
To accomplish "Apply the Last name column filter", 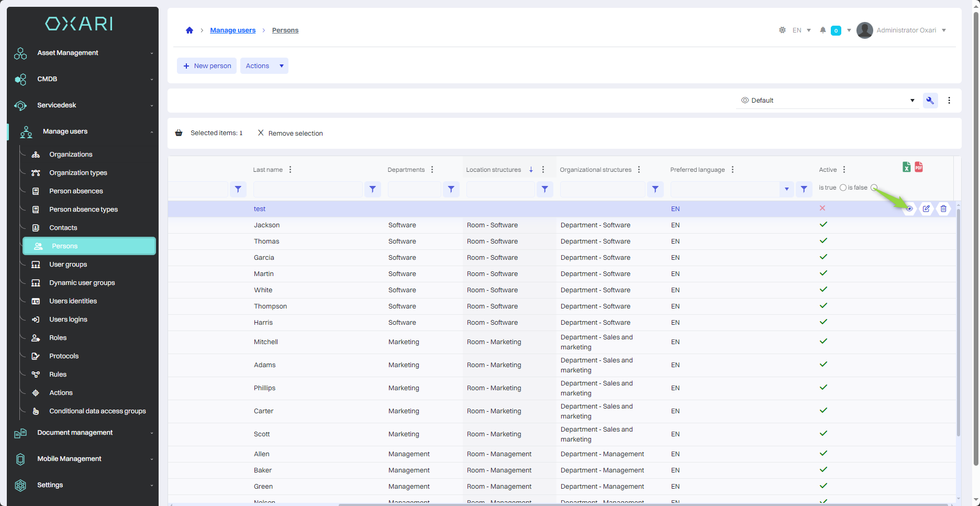I will [x=372, y=189].
